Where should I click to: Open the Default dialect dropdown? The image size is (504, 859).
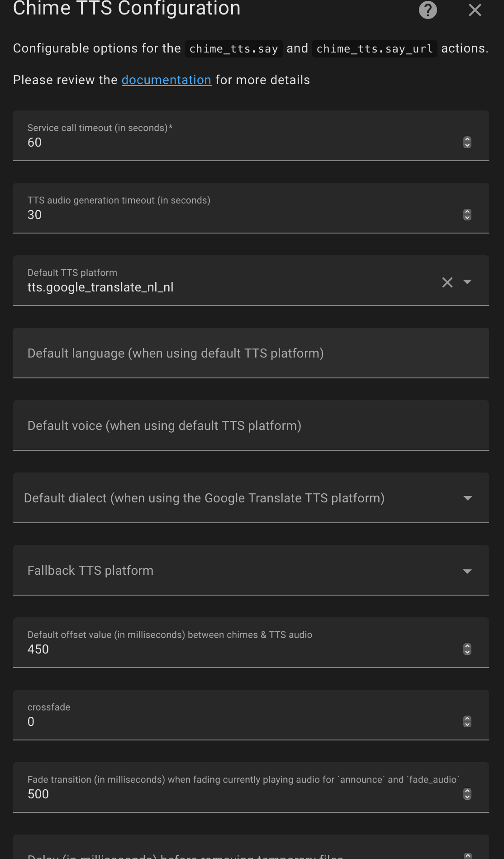(x=467, y=498)
